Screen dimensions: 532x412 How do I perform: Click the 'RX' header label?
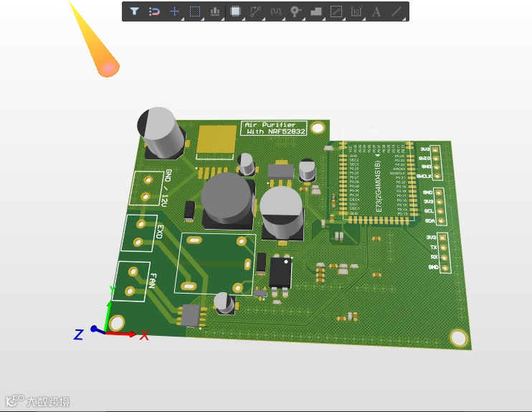tap(434, 257)
